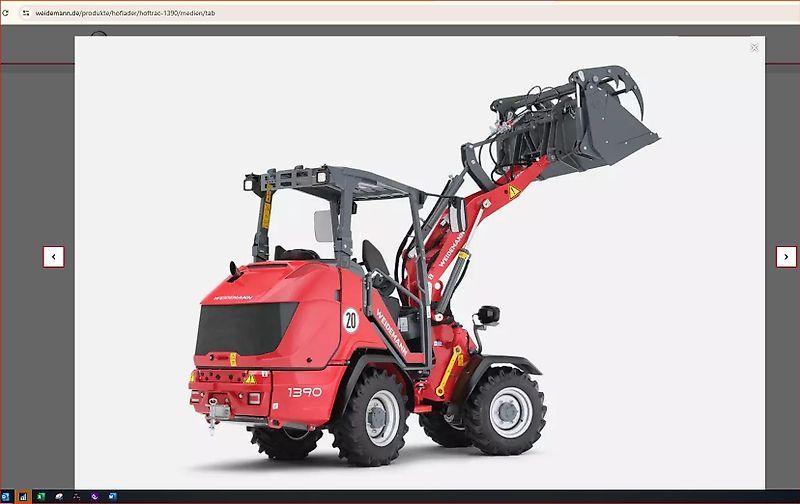Click the round logo behind the overlay
This screenshot has height=504, width=800.
(x=98, y=37)
